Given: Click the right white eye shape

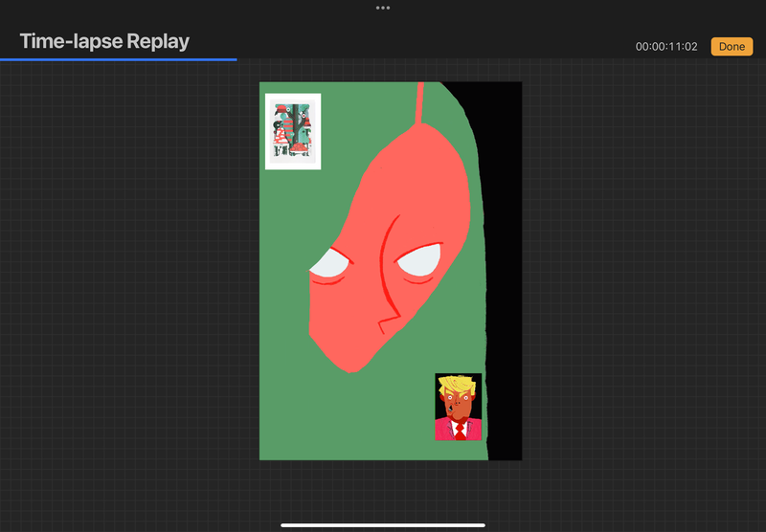Looking at the screenshot, I should click(x=421, y=259).
